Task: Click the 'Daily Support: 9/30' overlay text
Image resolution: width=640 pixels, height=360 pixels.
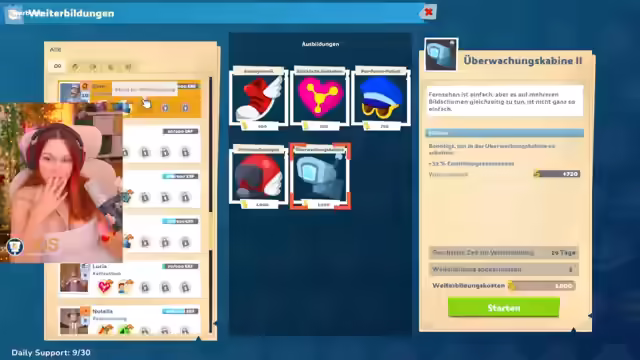Action: pyautogui.click(x=51, y=353)
